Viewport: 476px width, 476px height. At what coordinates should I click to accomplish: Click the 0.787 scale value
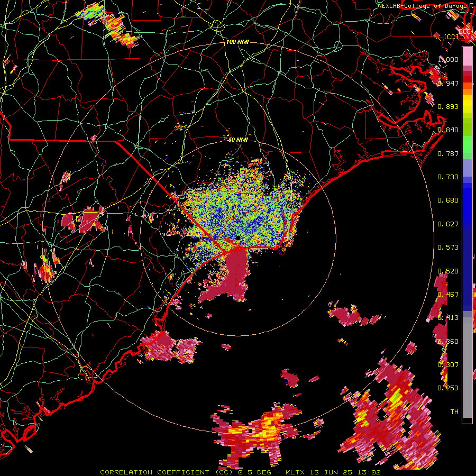coord(448,153)
